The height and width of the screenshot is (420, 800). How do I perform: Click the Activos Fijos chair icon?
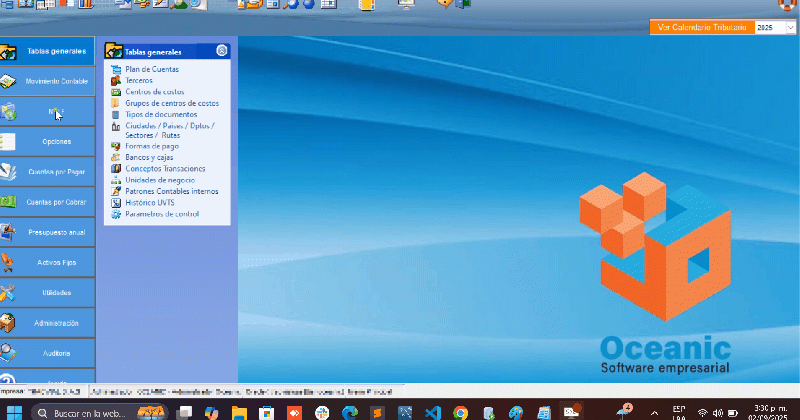pos(8,263)
